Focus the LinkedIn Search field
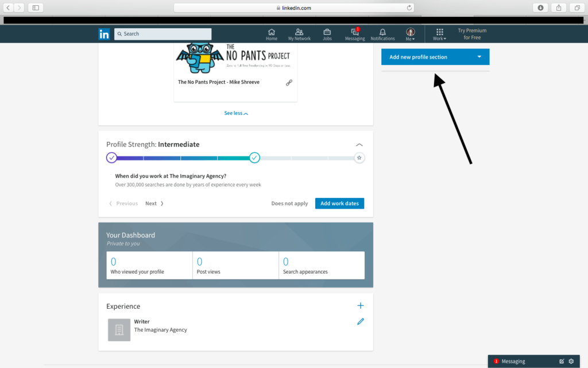The height and width of the screenshot is (368, 588). (x=163, y=34)
